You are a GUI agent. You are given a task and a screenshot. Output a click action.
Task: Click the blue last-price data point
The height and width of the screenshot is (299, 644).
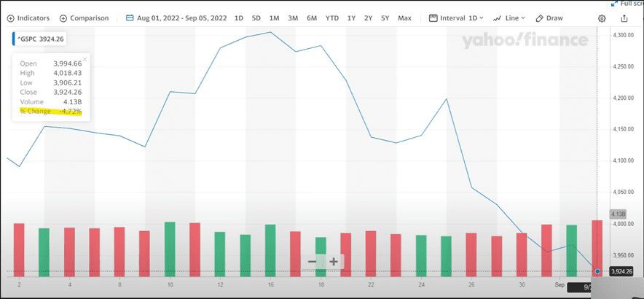click(x=597, y=271)
